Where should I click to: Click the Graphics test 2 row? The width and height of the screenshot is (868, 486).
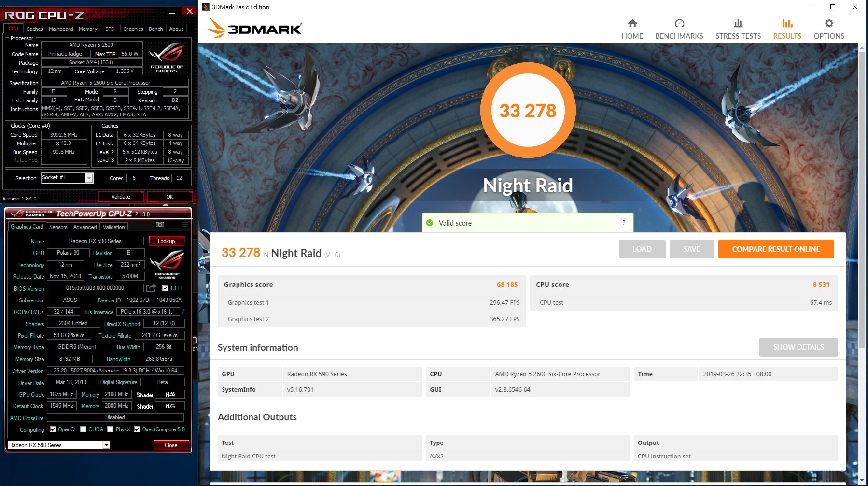pos(372,319)
